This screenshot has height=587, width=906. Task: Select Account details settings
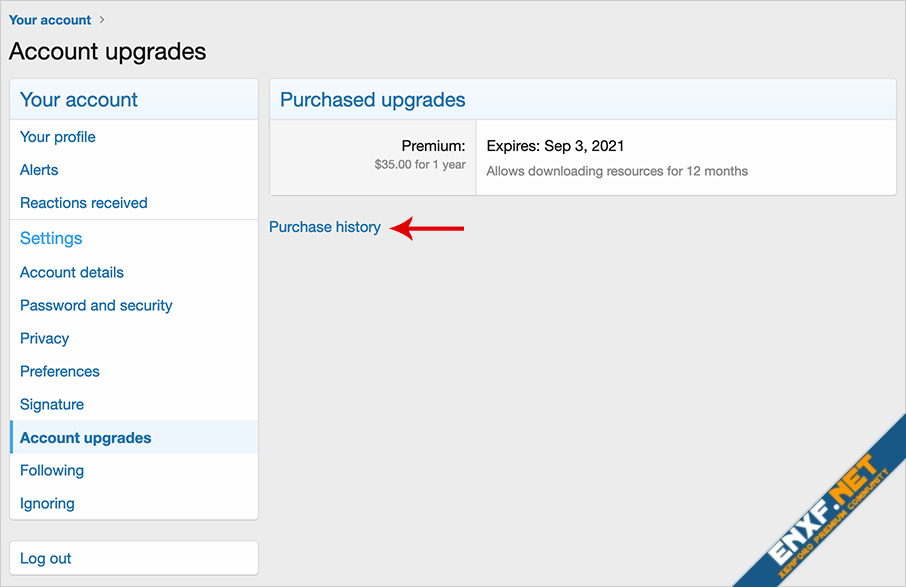(x=72, y=272)
